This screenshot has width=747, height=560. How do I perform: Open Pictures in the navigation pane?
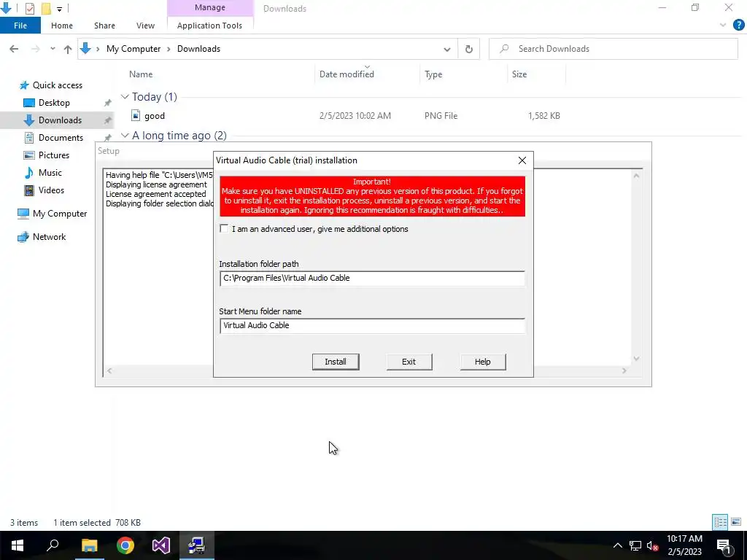[x=54, y=155]
